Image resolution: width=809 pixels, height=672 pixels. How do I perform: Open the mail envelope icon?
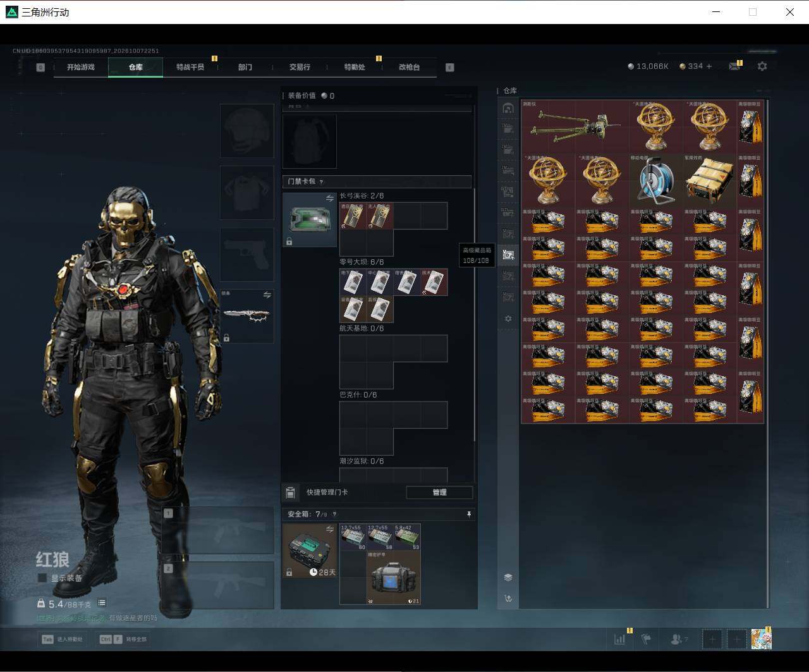click(x=734, y=66)
